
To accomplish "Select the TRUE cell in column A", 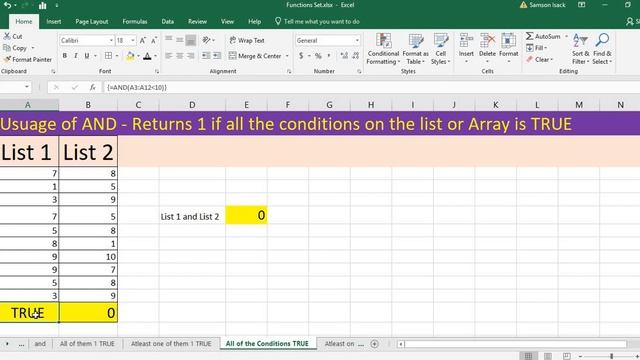I will pos(29,313).
